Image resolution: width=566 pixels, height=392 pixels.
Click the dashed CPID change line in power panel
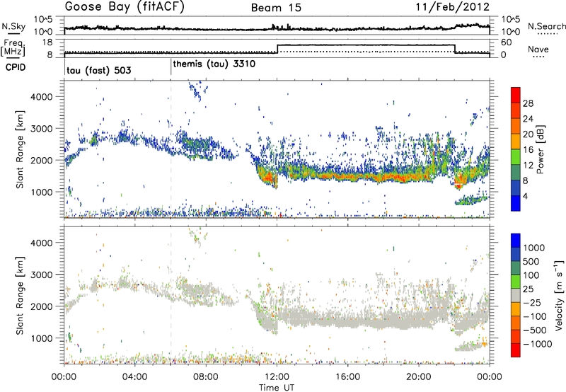[x=171, y=149]
